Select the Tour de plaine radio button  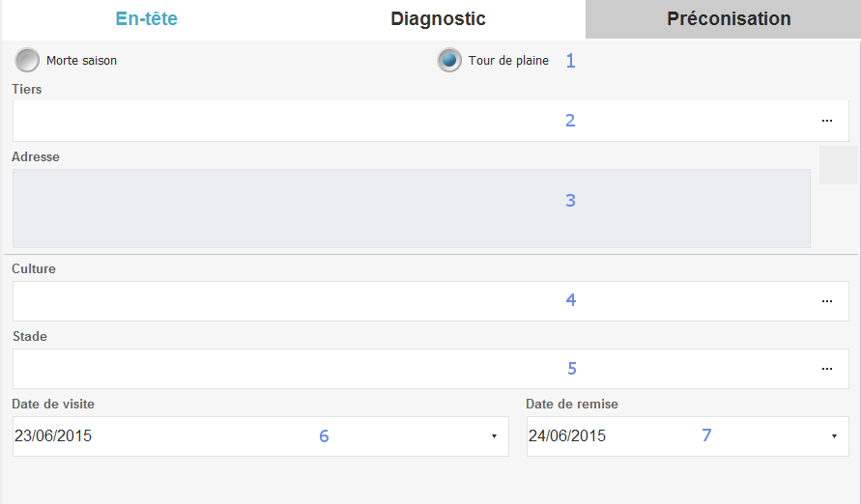pyautogui.click(x=449, y=60)
